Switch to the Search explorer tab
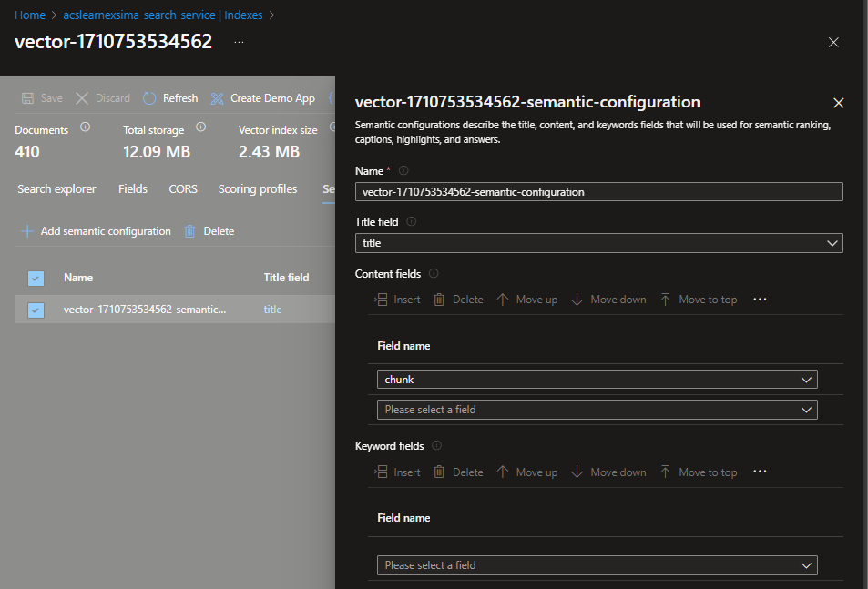Viewport: 868px width, 589px height. [x=56, y=189]
